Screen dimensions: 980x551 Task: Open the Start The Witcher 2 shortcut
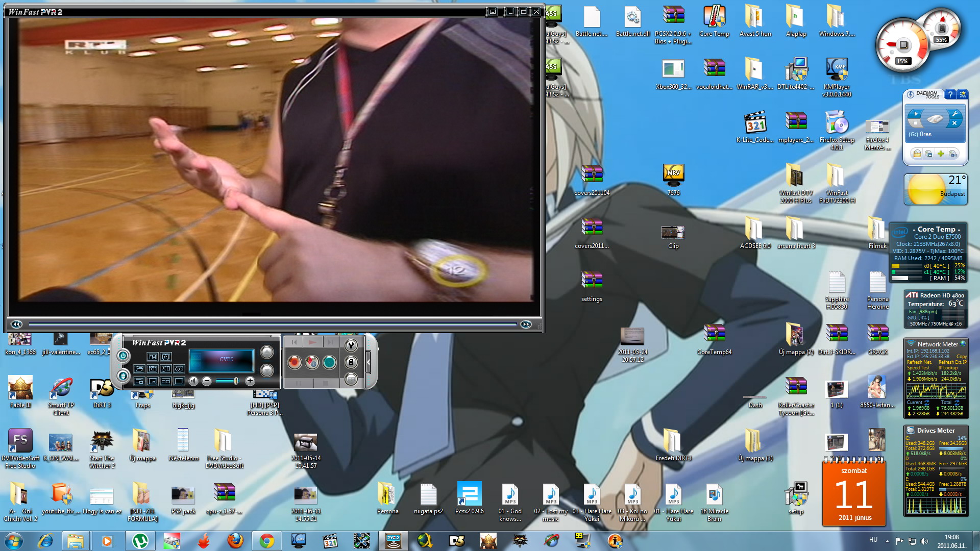[102, 450]
